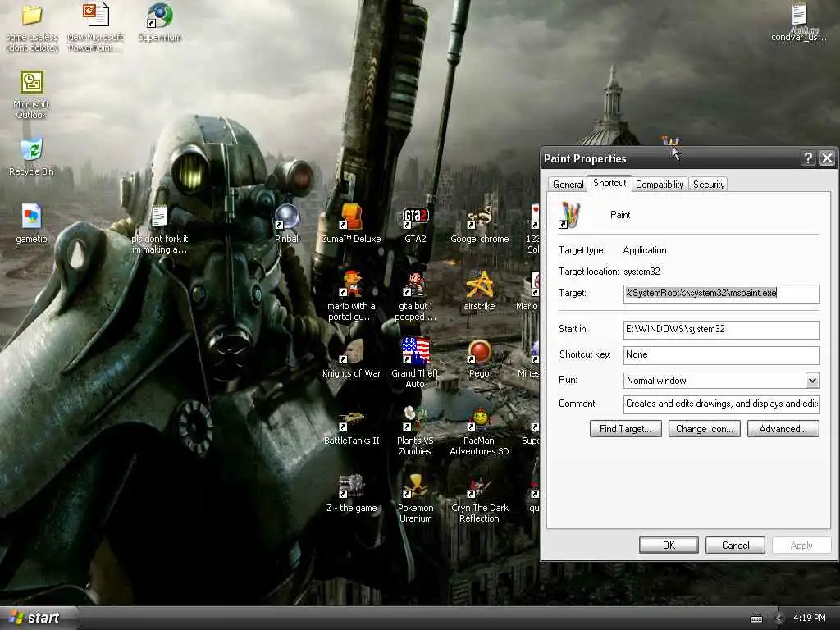Viewport: 840px width, 630px height.
Task: Switch to the General tab
Action: pos(568,185)
